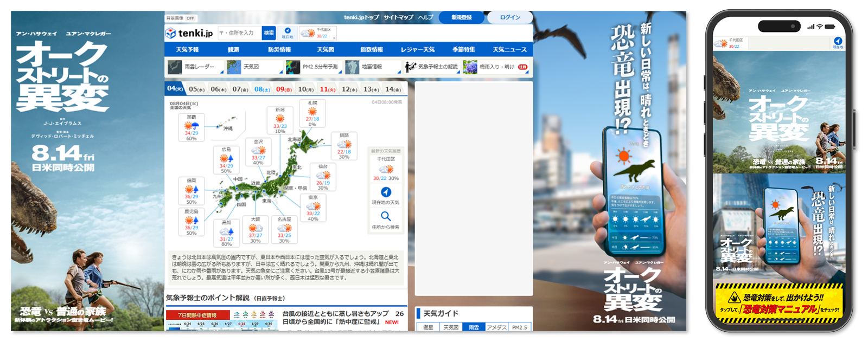Viewport: 868px width, 342px height.
Task: Select the 14(金) date tab
Action: [393, 89]
